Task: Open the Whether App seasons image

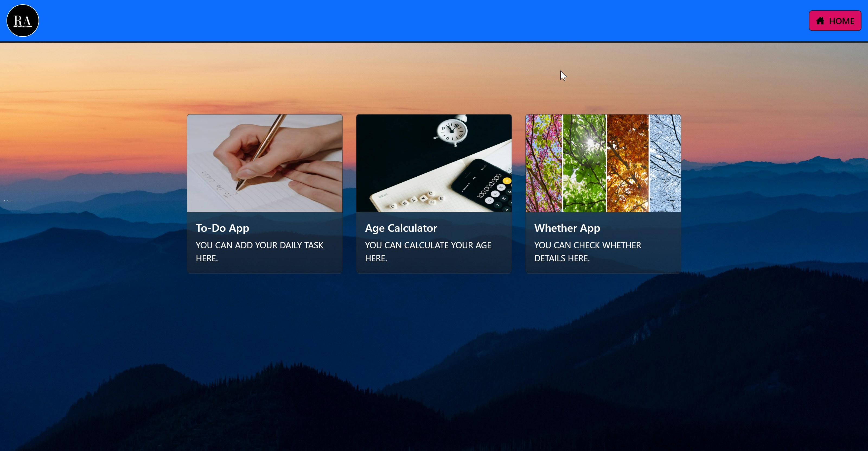Action: pyautogui.click(x=603, y=163)
